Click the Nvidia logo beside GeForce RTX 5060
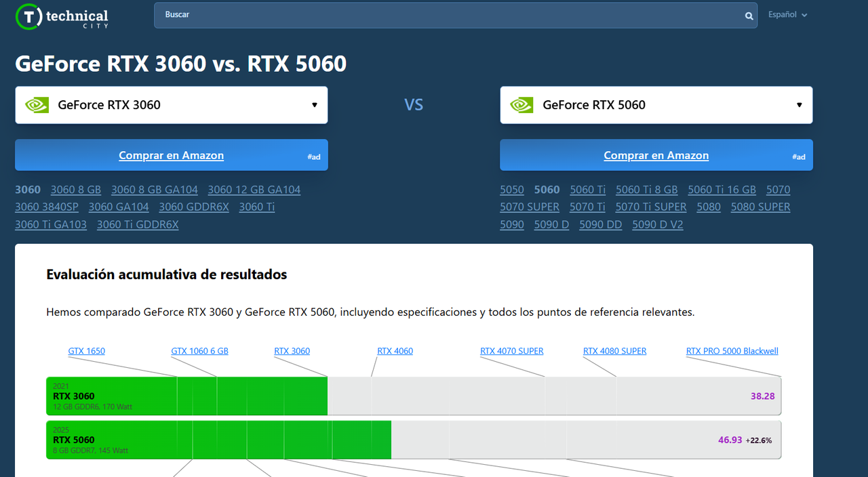This screenshot has height=477, width=868. tap(522, 105)
